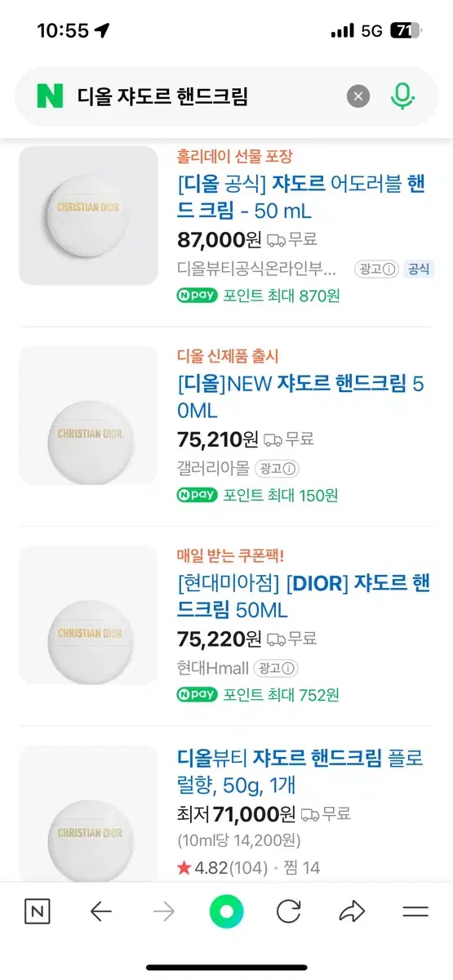Open the bottom bar two-line menu icon
The width and height of the screenshot is (453, 980).
pos(415,911)
